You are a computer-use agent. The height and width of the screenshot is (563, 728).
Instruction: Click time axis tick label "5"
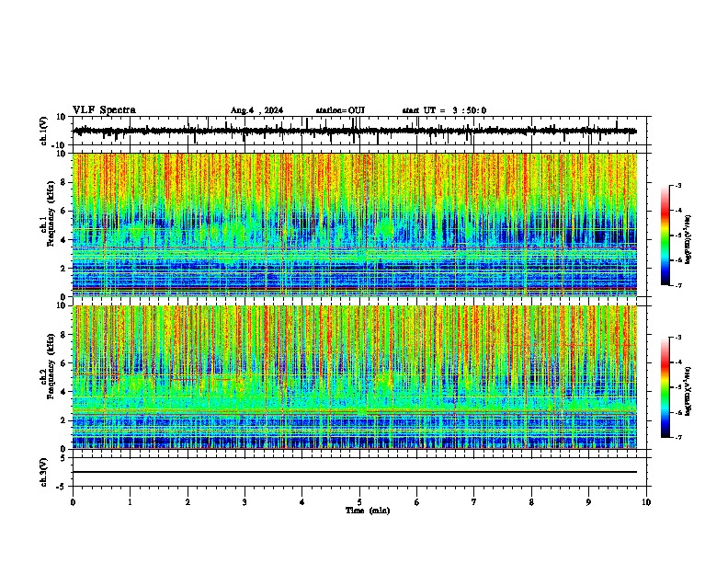coord(359,502)
